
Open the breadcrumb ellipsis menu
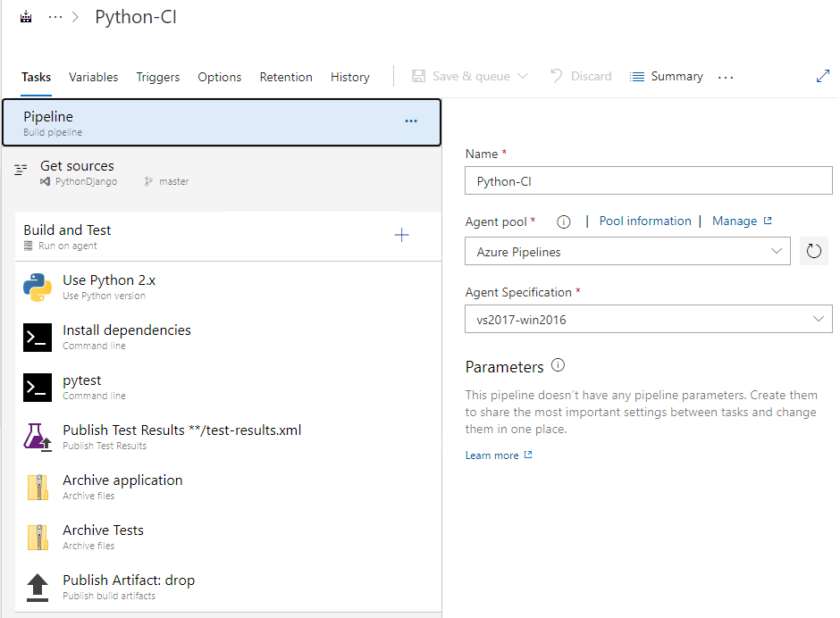click(x=55, y=17)
